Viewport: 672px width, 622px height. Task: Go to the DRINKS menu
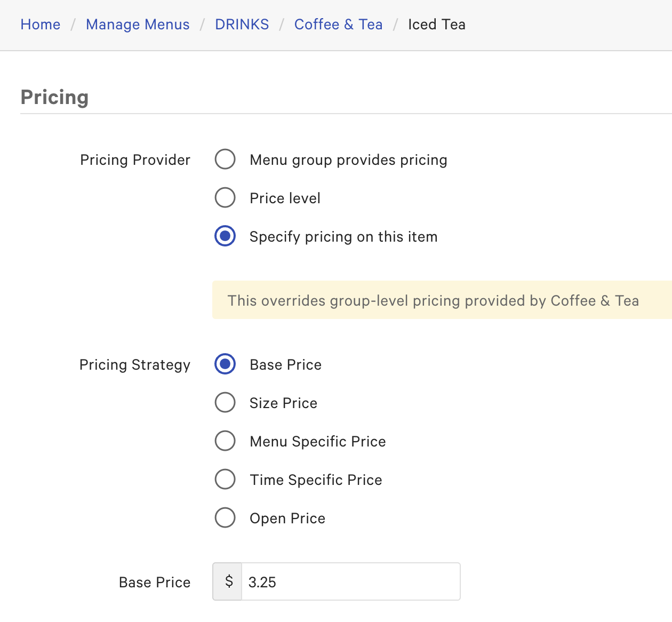[242, 25]
